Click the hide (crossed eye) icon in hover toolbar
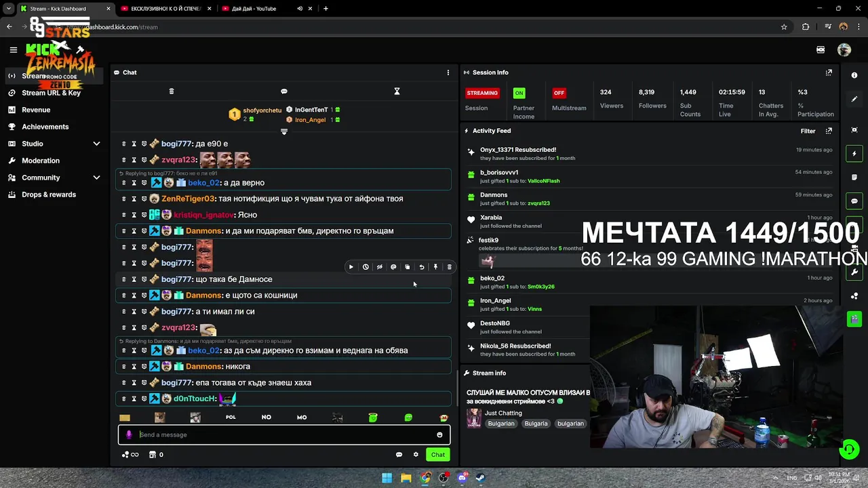The height and width of the screenshot is (488, 868). (x=380, y=267)
